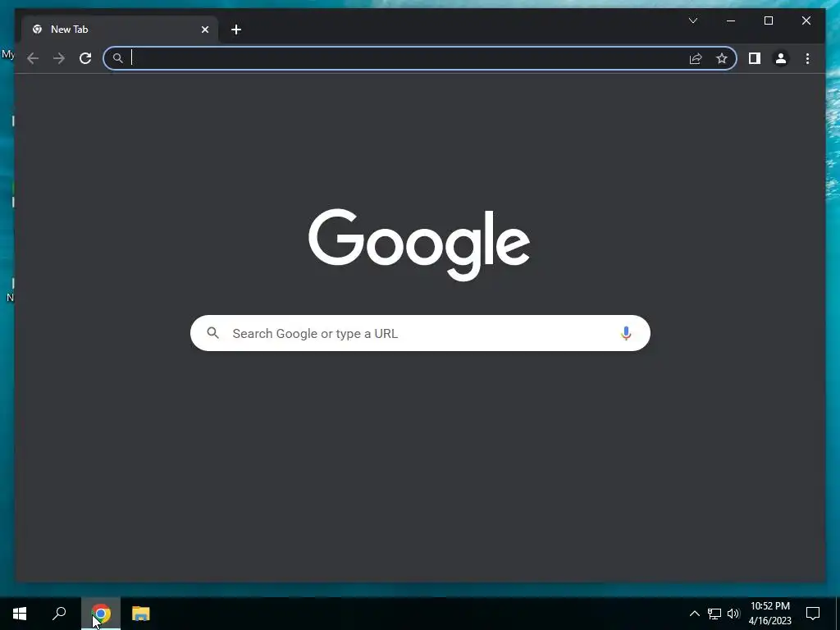Start voice search with microphone icon
Viewport: 840px width, 630px height.
[626, 333]
